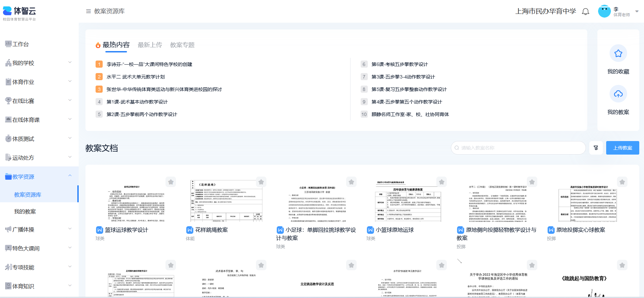The width and height of the screenshot is (644, 298).
Task: Click the 教学资源 folder icon
Action: pos(8,176)
